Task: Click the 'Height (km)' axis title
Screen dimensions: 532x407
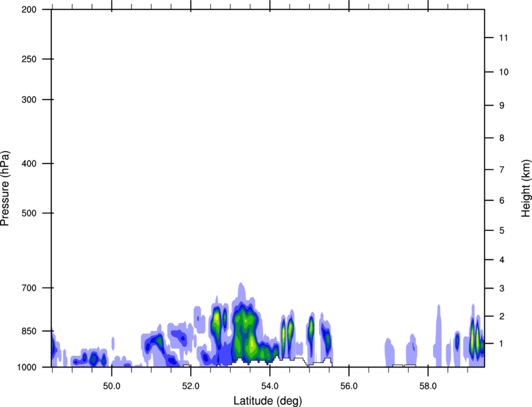Action: 526,188
